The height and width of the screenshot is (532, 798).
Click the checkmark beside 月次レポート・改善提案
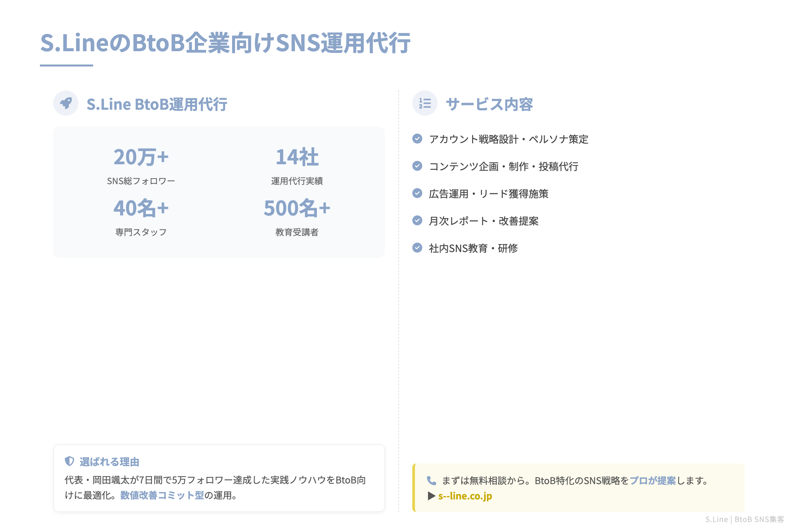417,220
